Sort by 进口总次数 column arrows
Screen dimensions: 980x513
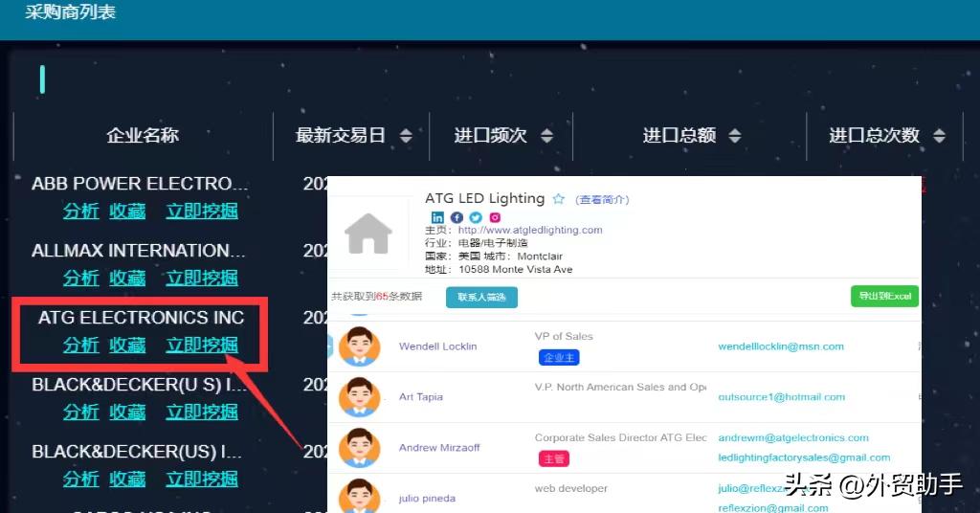point(939,136)
